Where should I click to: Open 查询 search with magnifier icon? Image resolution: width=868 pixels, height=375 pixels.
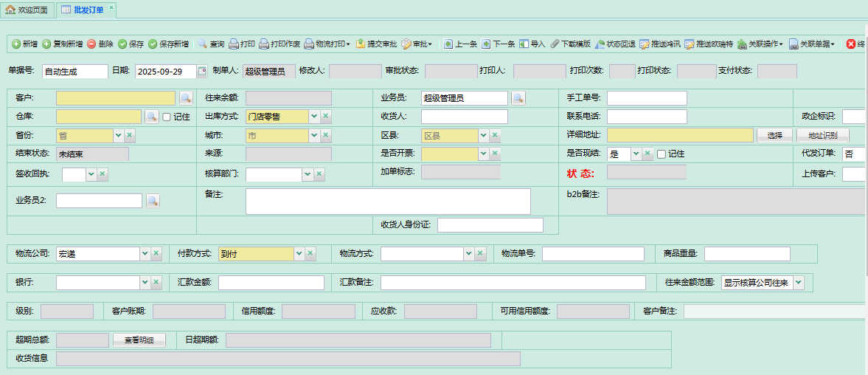[203, 44]
